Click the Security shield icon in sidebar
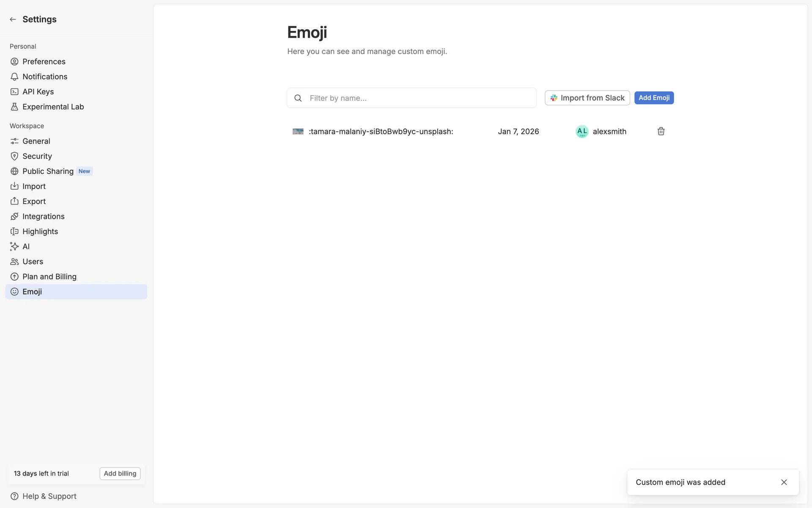This screenshot has height=508, width=812. click(x=14, y=156)
